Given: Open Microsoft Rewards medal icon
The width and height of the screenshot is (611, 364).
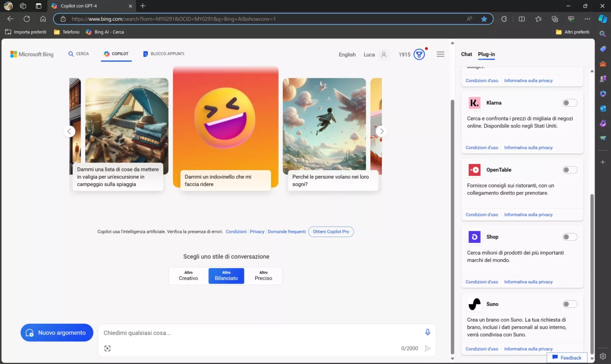Looking at the screenshot, I should tap(419, 54).
